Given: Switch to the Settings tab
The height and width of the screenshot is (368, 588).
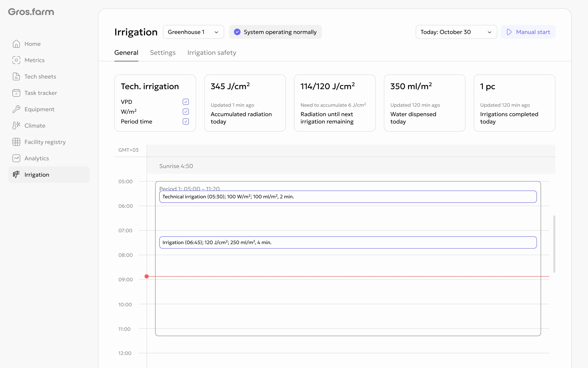Looking at the screenshot, I should (163, 53).
